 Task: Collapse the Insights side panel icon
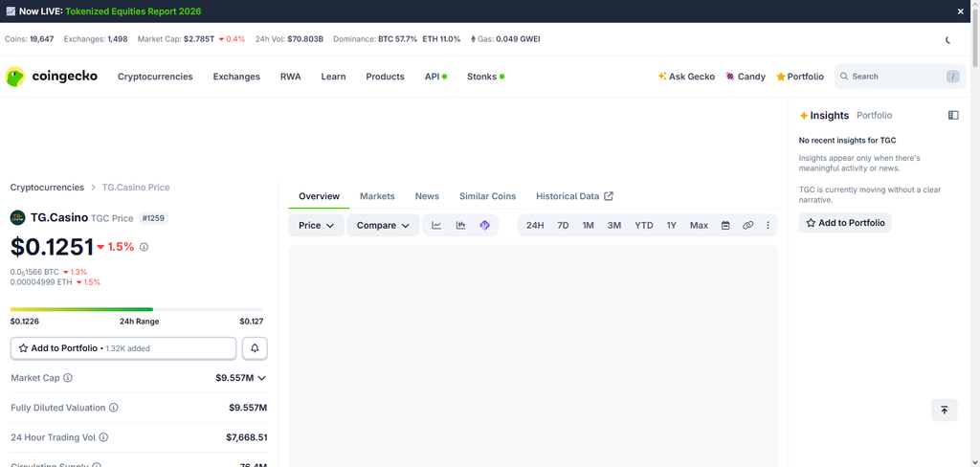[x=953, y=115]
